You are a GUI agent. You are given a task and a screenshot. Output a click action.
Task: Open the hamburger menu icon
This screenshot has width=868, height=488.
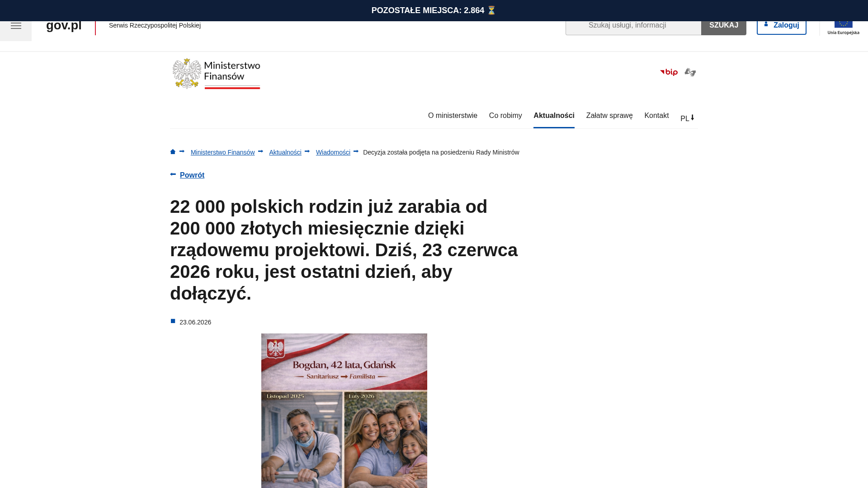point(16,26)
